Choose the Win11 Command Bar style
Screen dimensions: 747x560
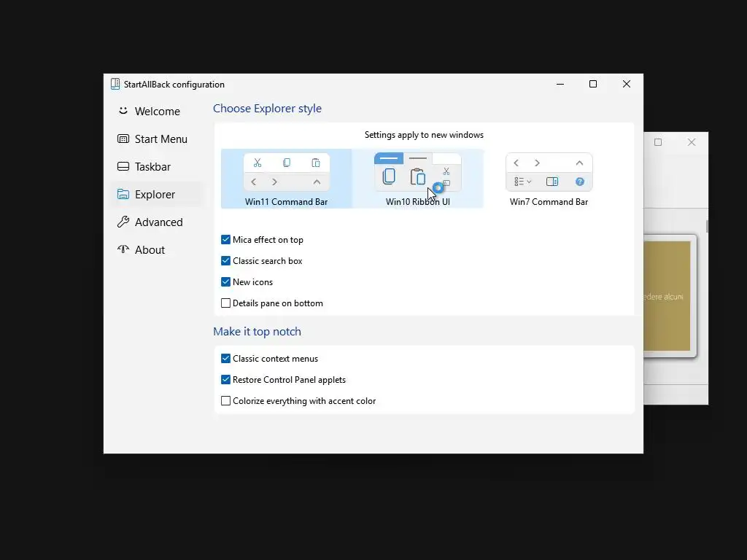tap(286, 179)
